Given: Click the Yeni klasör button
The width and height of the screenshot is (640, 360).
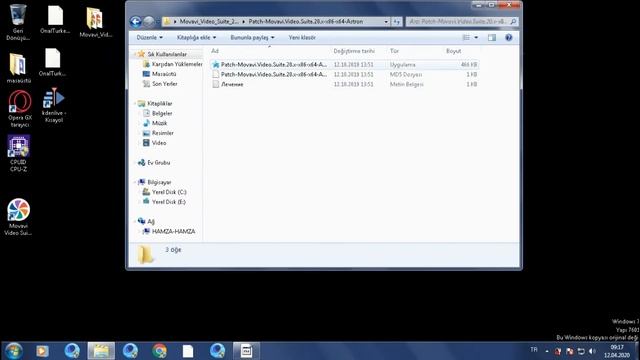Looking at the screenshot, I should [302, 38].
